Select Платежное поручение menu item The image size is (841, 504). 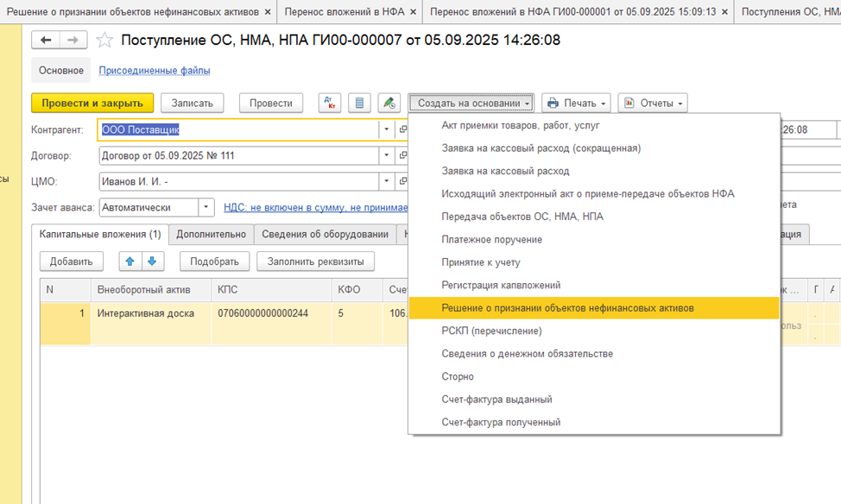point(594,240)
